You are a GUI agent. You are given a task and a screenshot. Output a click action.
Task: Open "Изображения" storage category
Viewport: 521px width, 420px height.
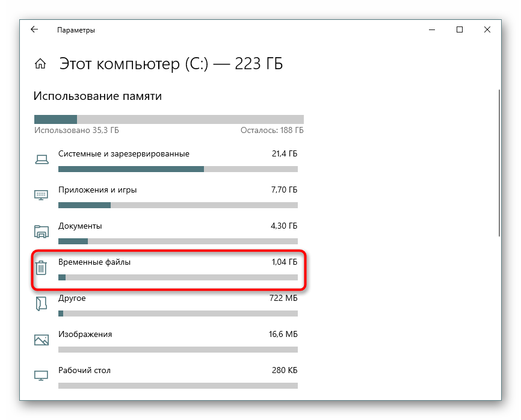[85, 335]
